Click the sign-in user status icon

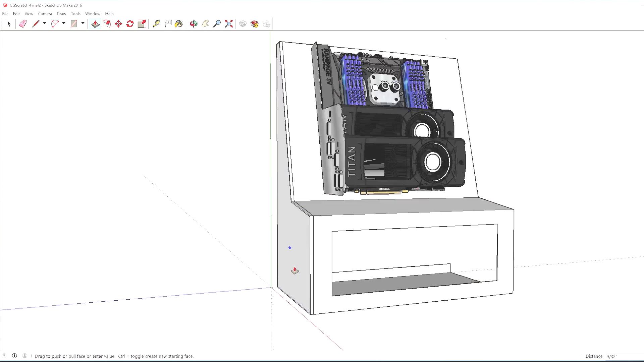click(x=24, y=356)
